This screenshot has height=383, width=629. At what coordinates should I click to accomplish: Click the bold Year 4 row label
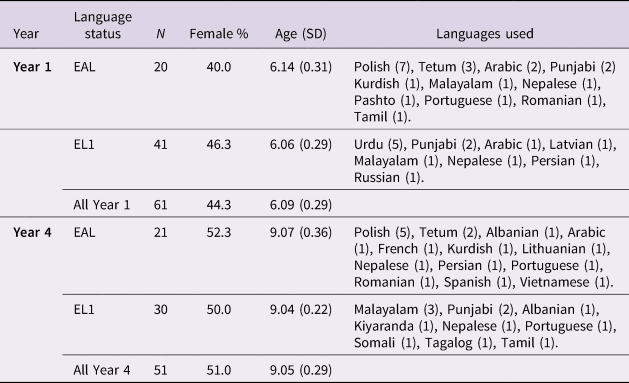coord(32,232)
